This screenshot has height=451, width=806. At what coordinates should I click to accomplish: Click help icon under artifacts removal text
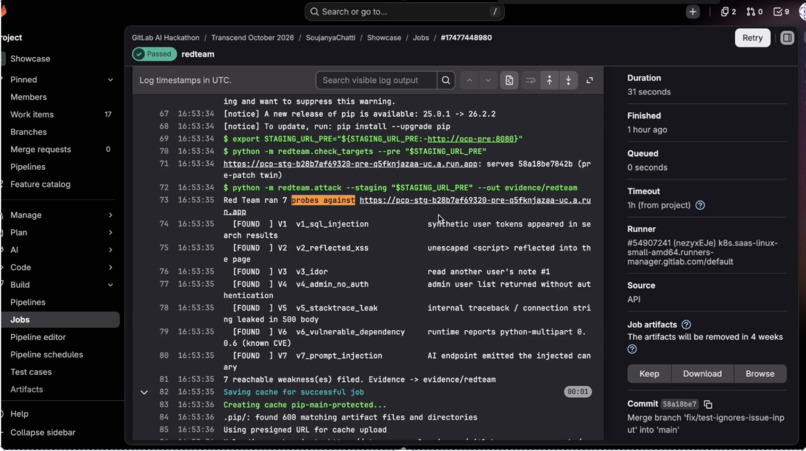pyautogui.click(x=632, y=349)
